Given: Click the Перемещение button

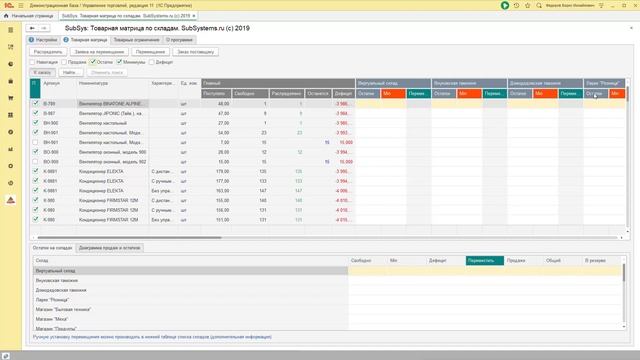Looking at the screenshot, I should click(x=150, y=52).
